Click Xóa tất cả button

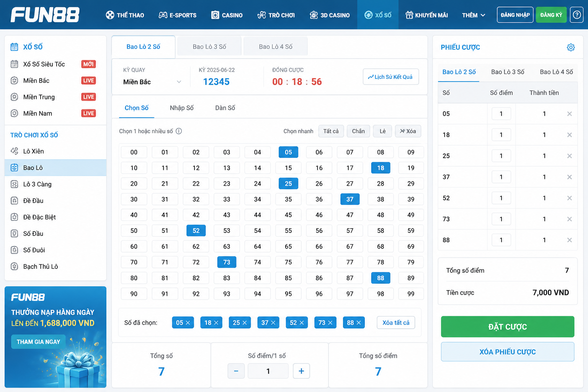pyautogui.click(x=396, y=323)
